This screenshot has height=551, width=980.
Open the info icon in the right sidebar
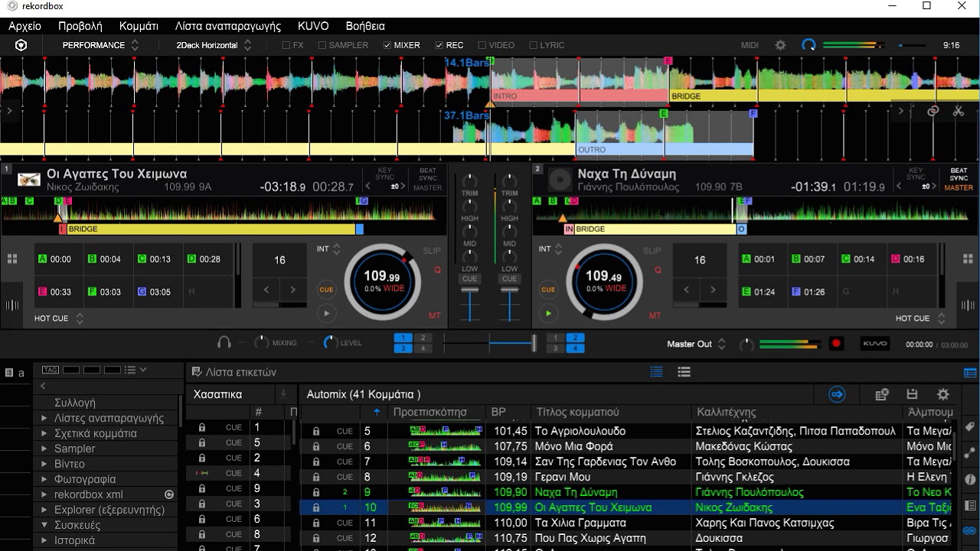tap(969, 480)
